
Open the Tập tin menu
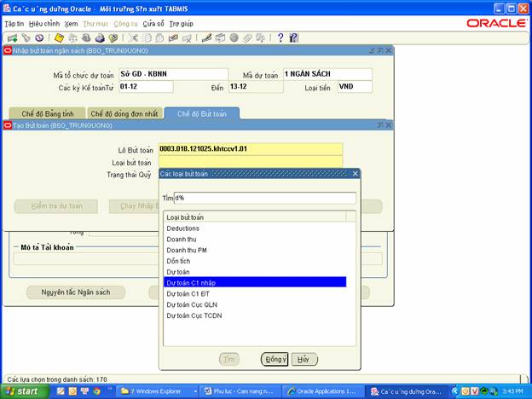(14, 24)
